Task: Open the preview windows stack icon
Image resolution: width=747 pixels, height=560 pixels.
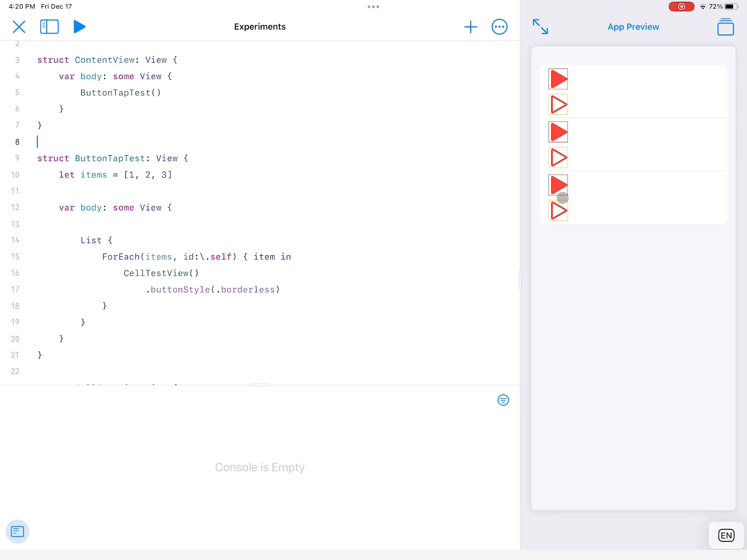Action: click(x=726, y=27)
